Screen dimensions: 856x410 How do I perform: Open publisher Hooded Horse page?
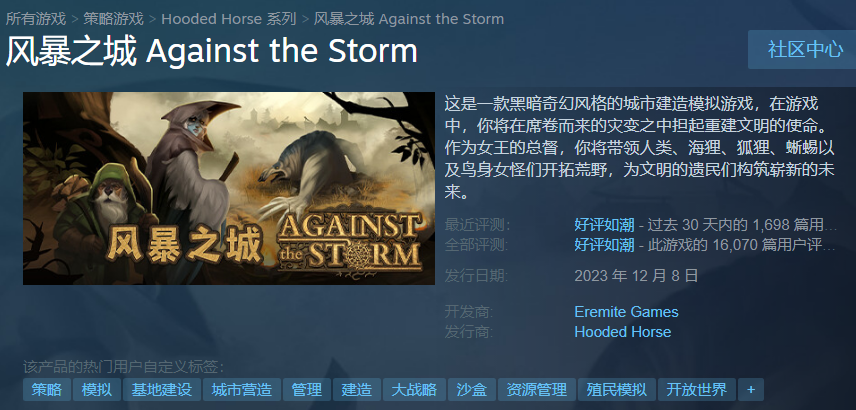tap(622, 332)
